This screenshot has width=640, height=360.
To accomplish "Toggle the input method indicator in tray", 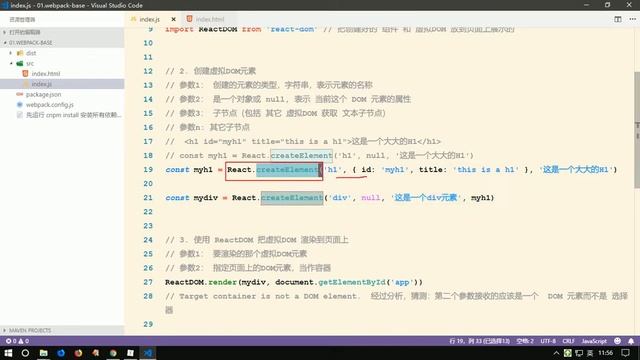I will point(590,353).
